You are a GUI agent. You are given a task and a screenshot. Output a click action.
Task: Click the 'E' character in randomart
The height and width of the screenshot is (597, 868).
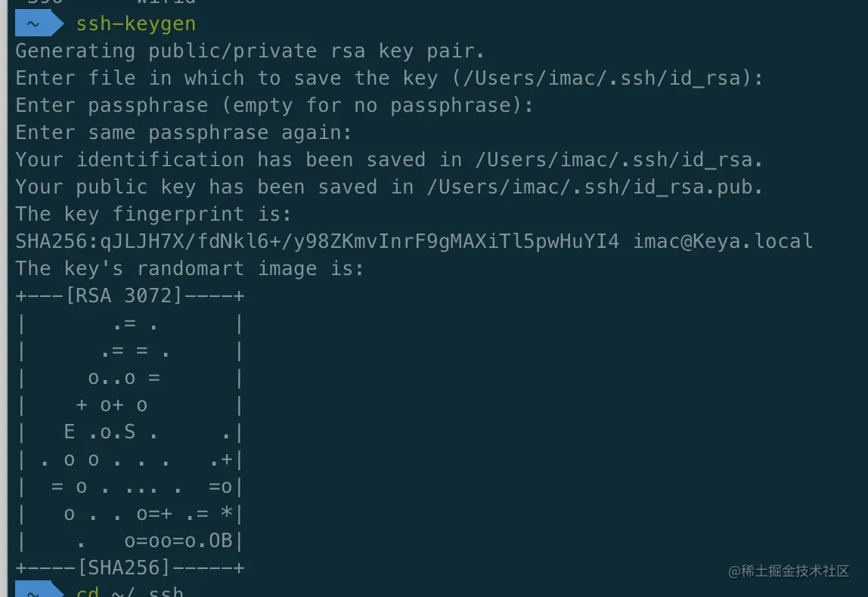tap(70, 432)
